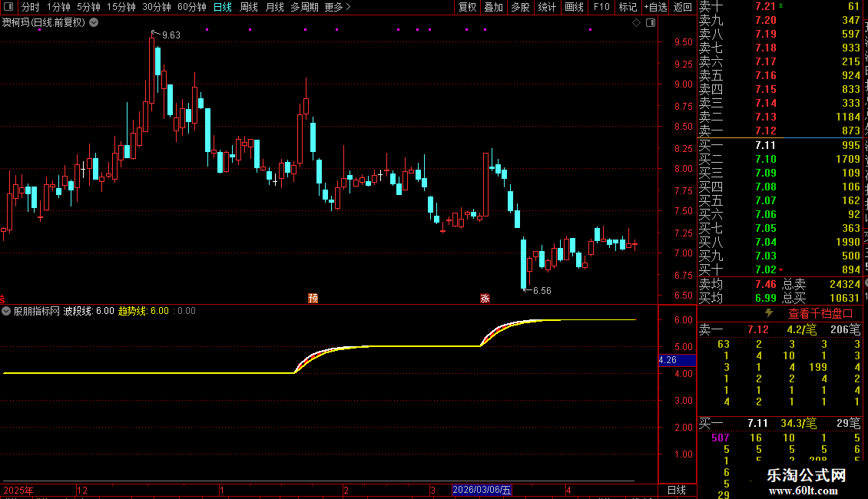This screenshot has width=868, height=499.
Task: Click the 叠加 overlay button
Action: (494, 7)
